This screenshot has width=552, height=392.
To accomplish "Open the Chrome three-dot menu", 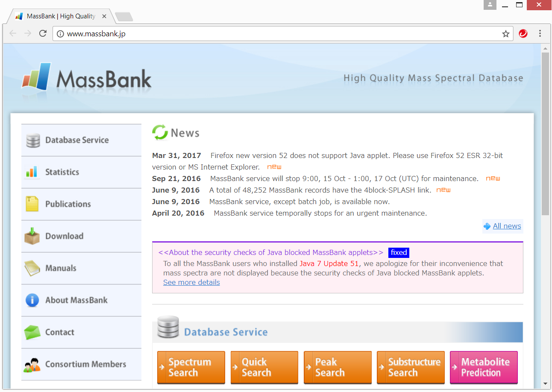I will tap(540, 33).
